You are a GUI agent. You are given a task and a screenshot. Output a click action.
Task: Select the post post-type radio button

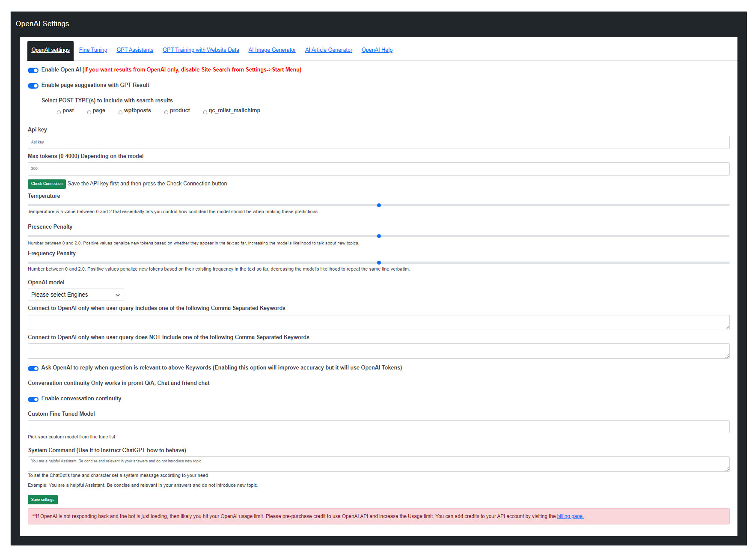[x=59, y=112]
